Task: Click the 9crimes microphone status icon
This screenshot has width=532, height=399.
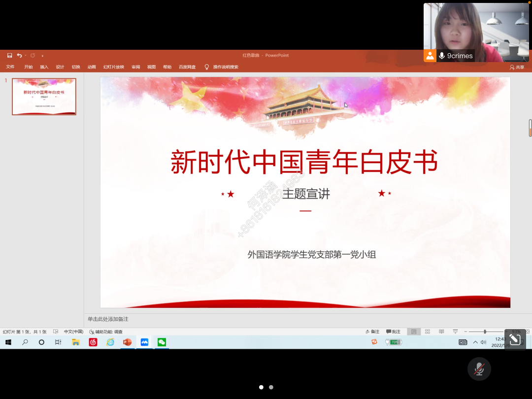Action: pos(442,56)
